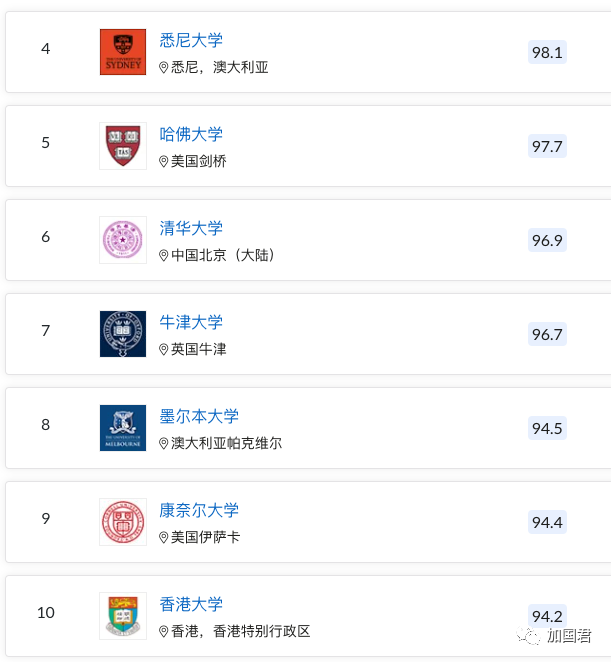Click the location pin next to 美国剑桥
Image resolution: width=611 pixels, height=662 pixels.
163,162
